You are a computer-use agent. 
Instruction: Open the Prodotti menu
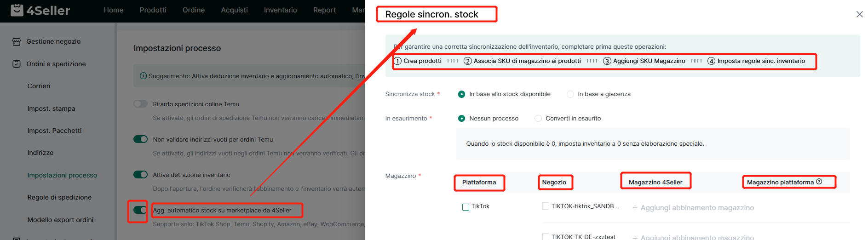pos(153,10)
